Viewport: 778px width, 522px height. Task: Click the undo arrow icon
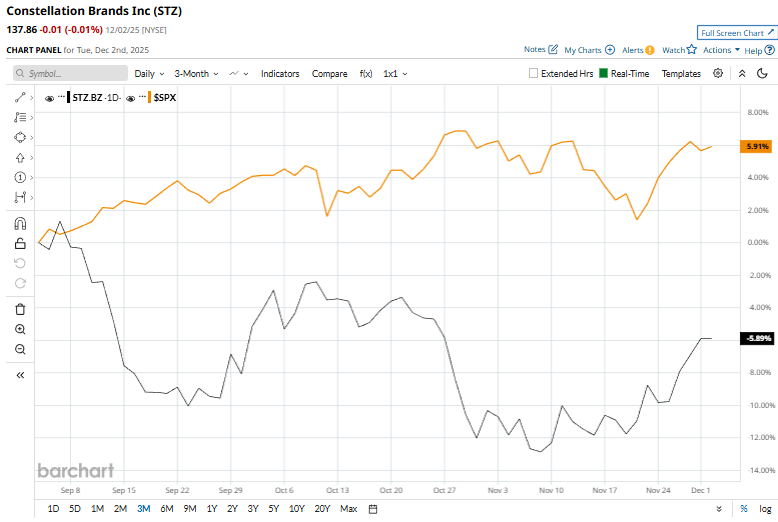[20, 263]
